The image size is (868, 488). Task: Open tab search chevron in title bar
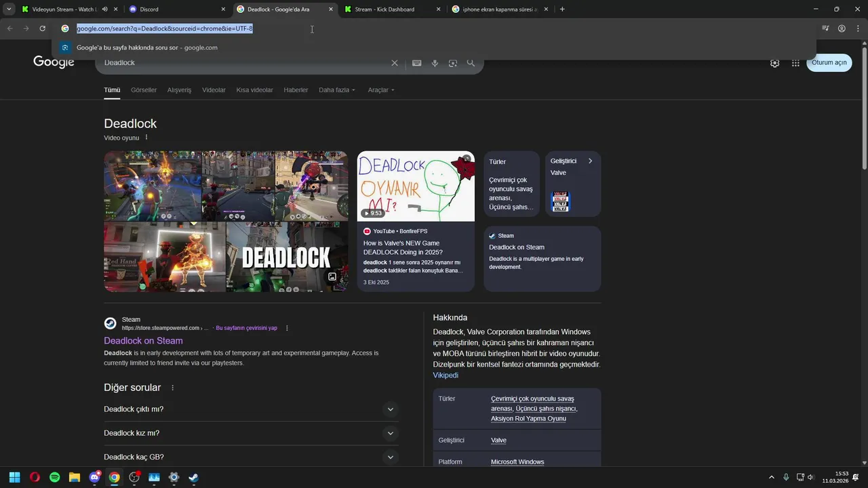click(9, 9)
